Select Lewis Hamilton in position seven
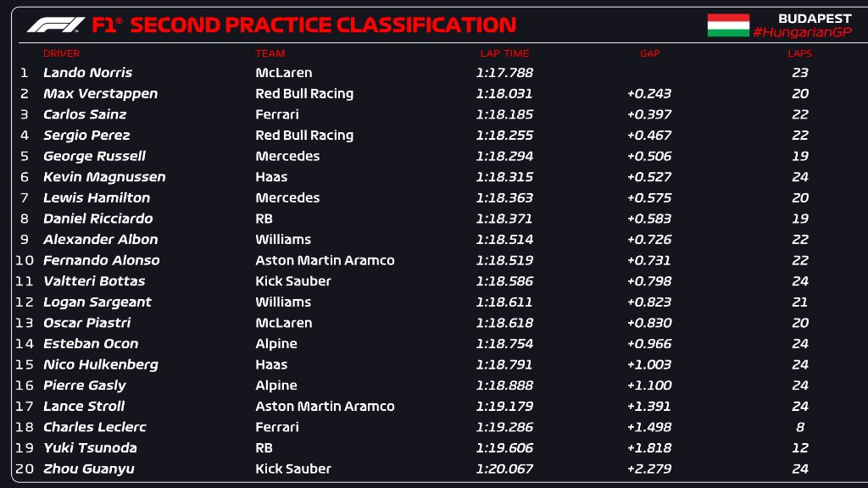The width and height of the screenshot is (868, 488). tap(97, 197)
